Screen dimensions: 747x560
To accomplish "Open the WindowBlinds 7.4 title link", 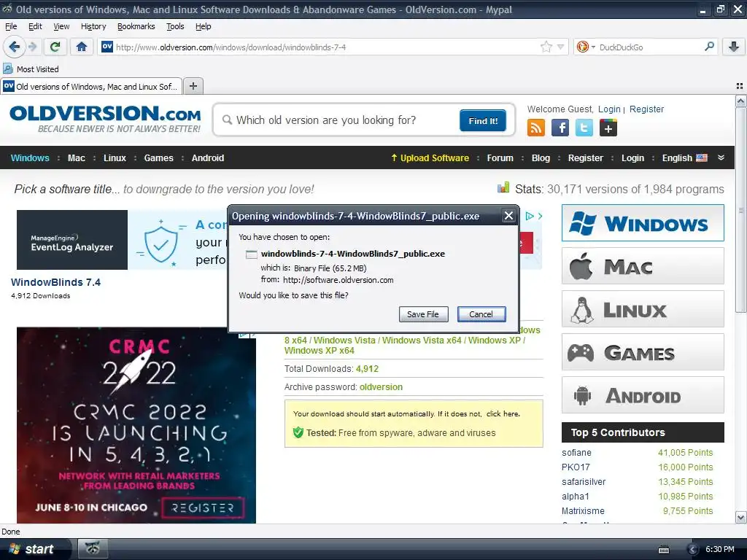I will click(x=55, y=282).
